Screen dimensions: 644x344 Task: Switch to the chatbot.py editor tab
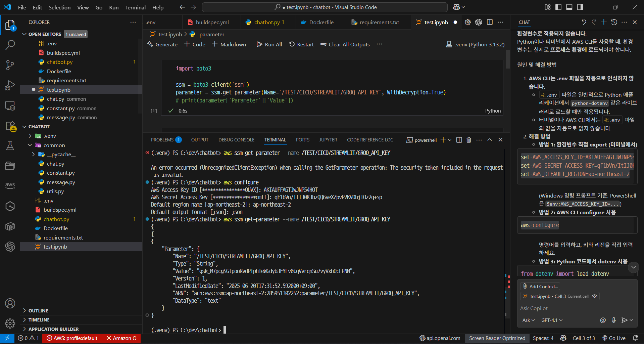[x=268, y=22]
